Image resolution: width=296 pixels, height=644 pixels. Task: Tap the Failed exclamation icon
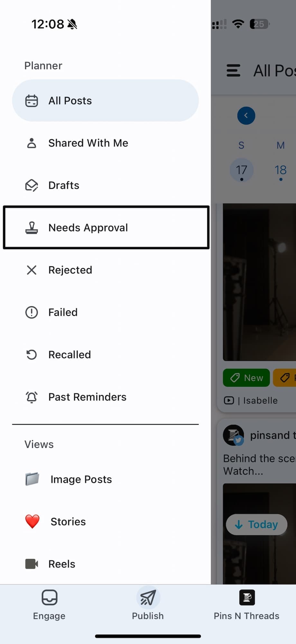tap(32, 312)
